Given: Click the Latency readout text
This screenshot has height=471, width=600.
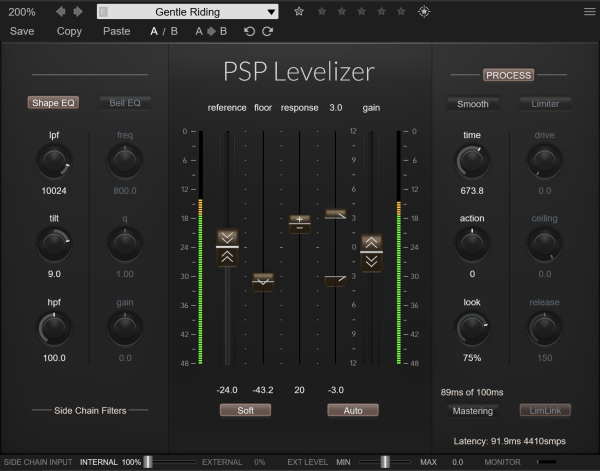Looking at the screenshot, I should tap(509, 442).
